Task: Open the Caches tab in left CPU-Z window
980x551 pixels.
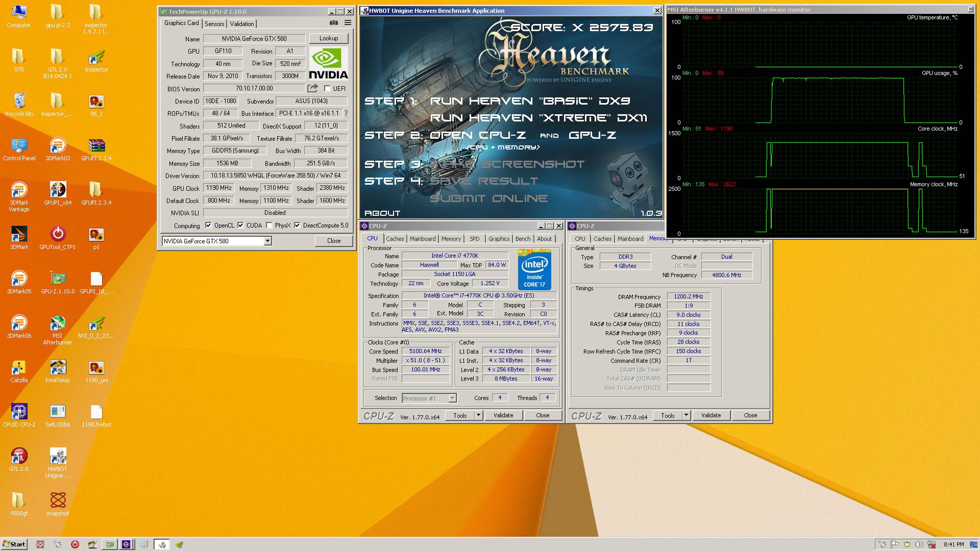Action: click(x=395, y=239)
